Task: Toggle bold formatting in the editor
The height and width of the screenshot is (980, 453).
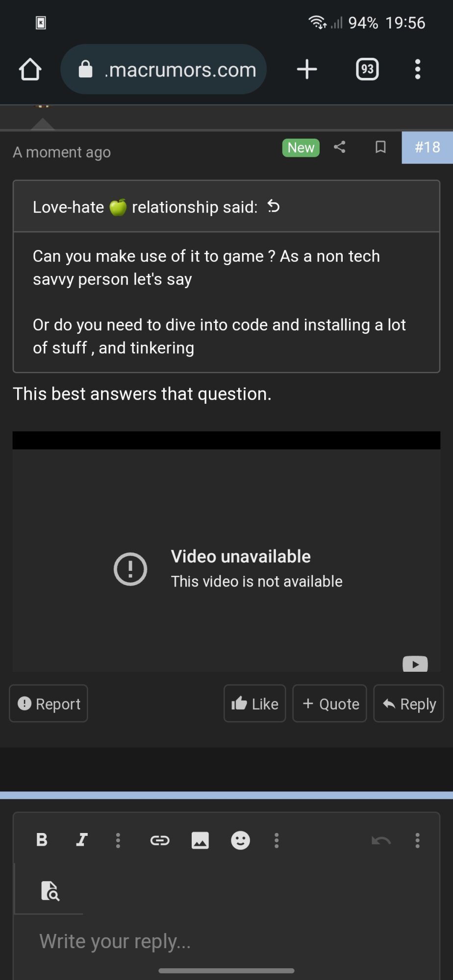Action: tap(42, 840)
